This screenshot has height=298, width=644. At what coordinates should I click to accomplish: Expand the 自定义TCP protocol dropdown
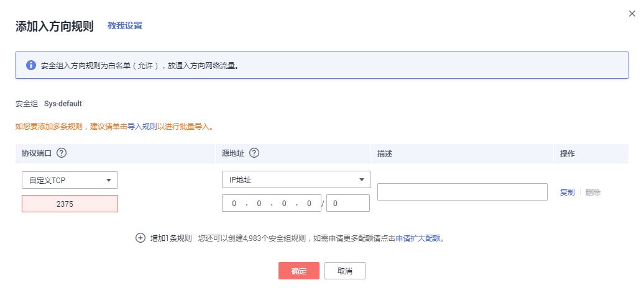pyautogui.click(x=70, y=180)
